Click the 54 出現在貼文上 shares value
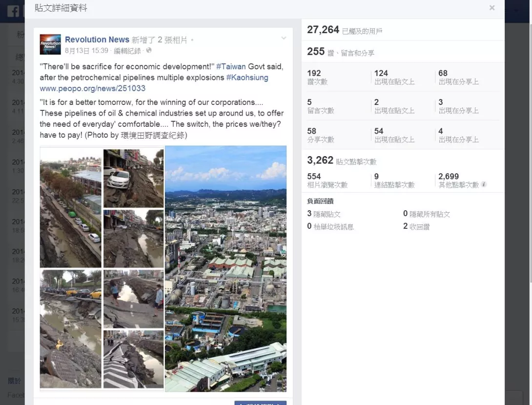This screenshot has height=405, width=532. (x=394, y=135)
